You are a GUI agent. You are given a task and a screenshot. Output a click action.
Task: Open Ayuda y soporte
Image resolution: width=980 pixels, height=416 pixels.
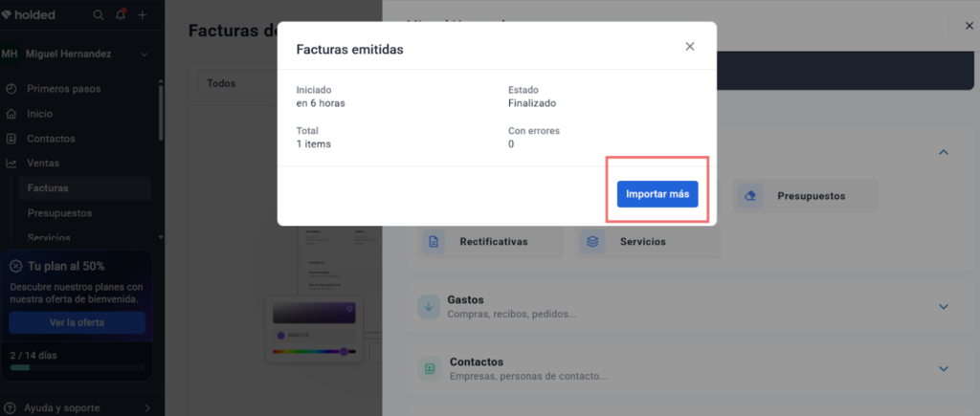click(62, 408)
